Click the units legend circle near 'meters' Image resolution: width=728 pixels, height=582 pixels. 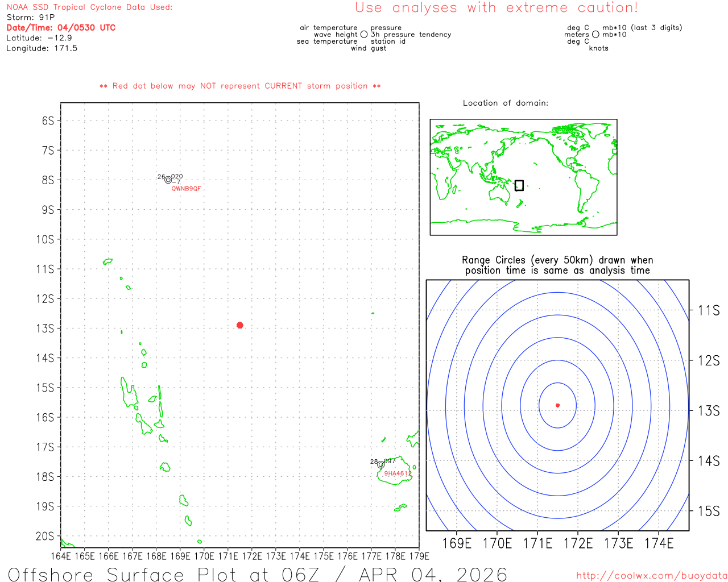click(595, 35)
